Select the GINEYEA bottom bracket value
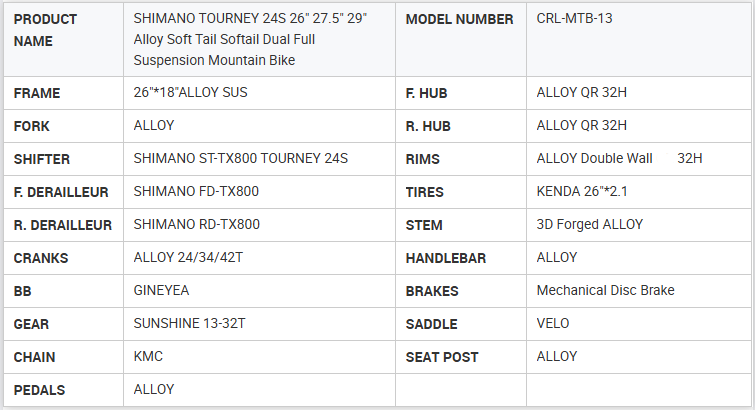This screenshot has width=755, height=410. point(161,291)
